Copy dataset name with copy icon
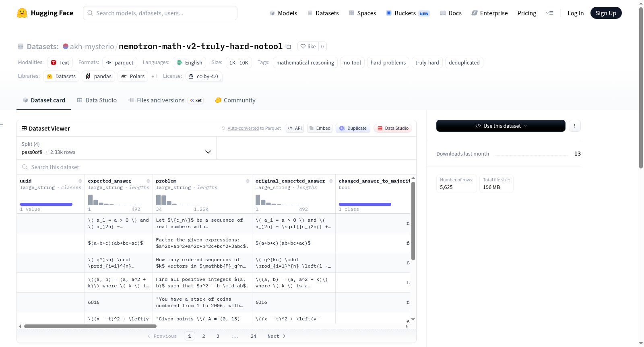Screen dimensions: 644x347 click(x=288, y=46)
